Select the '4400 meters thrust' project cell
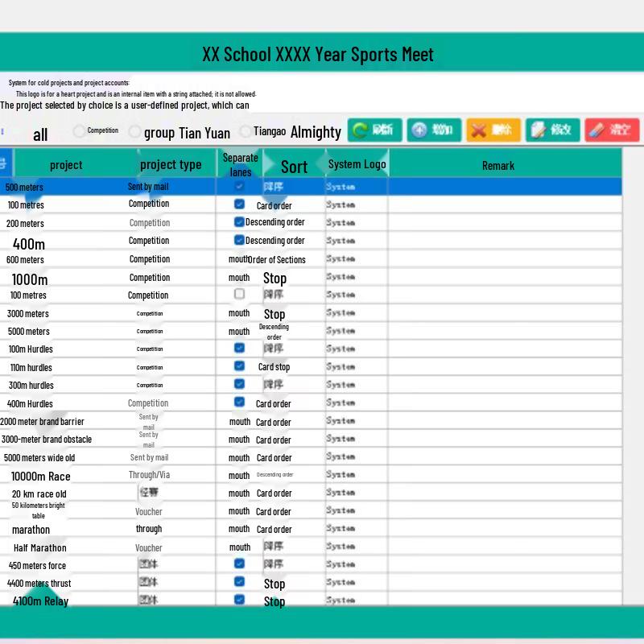This screenshot has height=644, width=644. coord(39,583)
